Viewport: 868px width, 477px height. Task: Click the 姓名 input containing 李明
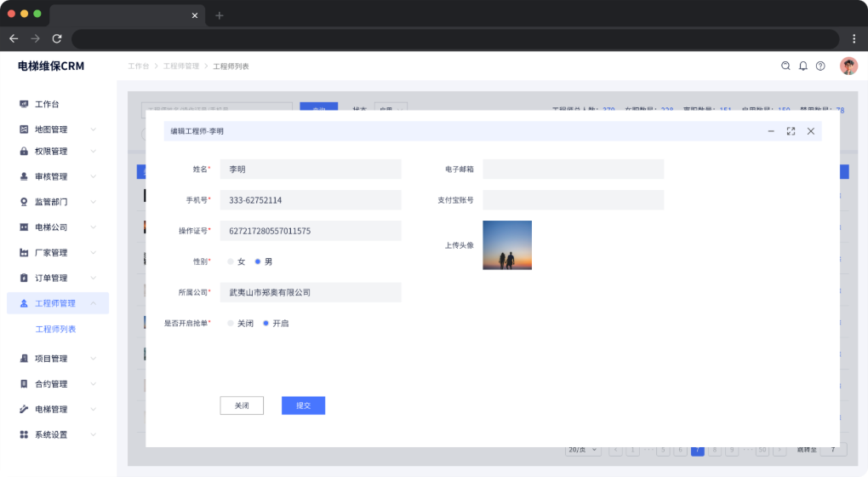[311, 170]
